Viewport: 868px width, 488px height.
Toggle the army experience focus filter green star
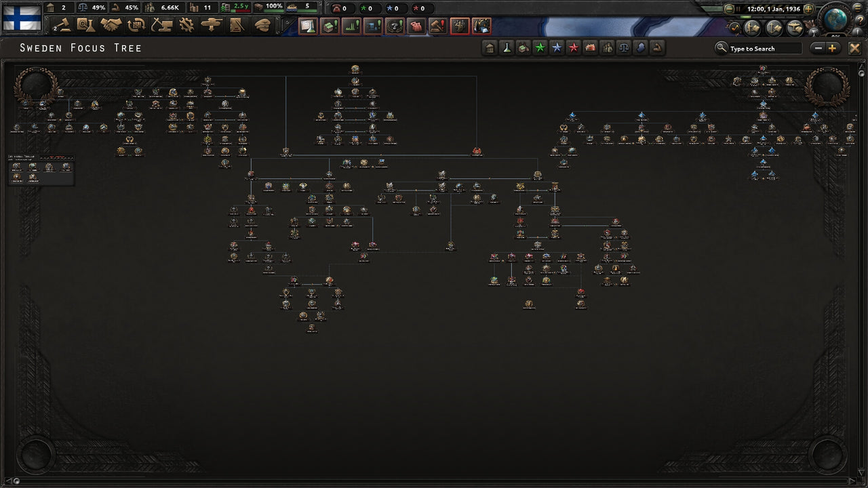[540, 48]
